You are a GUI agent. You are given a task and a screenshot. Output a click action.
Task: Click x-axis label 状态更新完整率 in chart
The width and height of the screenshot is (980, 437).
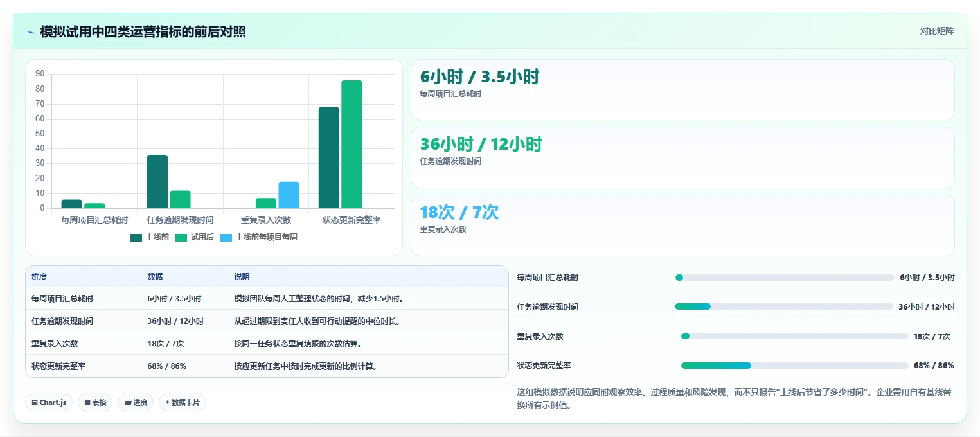click(352, 220)
